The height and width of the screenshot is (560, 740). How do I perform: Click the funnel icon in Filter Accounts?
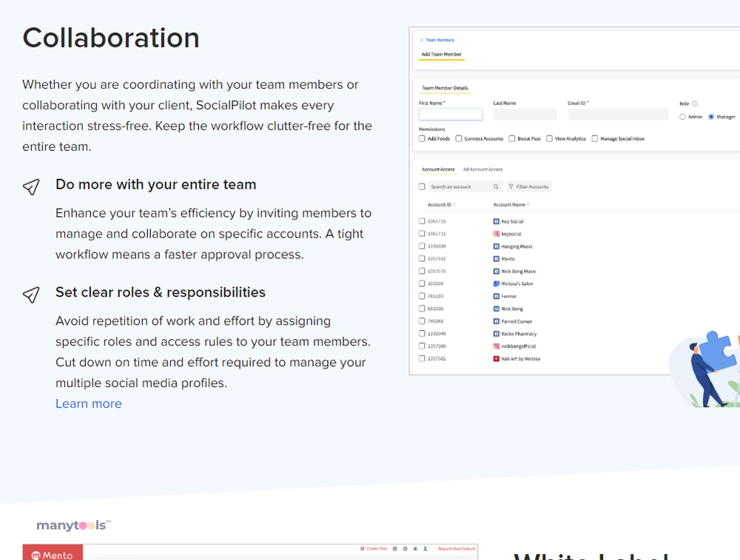tap(511, 187)
